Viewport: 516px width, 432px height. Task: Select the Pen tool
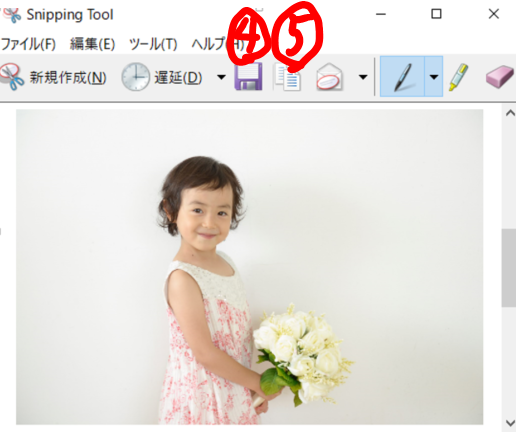pos(402,77)
